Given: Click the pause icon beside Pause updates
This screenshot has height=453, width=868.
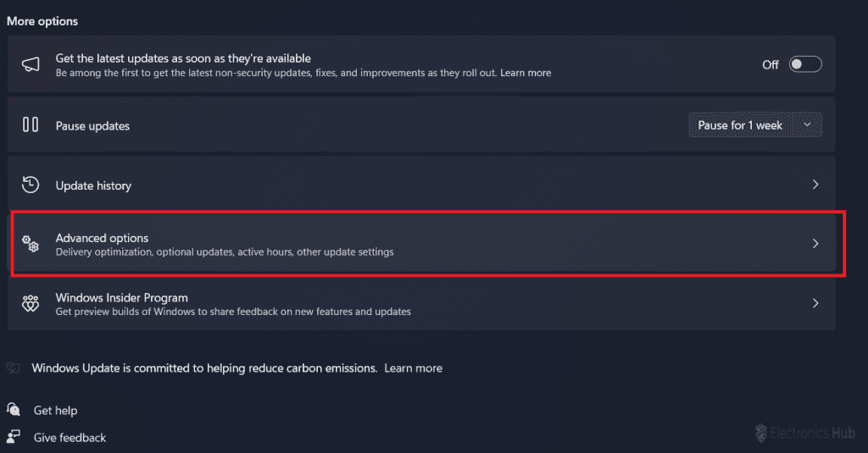Looking at the screenshot, I should coord(31,125).
